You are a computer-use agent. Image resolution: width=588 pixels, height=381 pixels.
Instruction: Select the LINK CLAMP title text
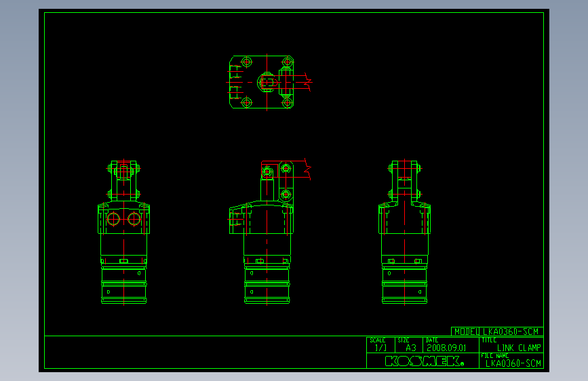519,348
